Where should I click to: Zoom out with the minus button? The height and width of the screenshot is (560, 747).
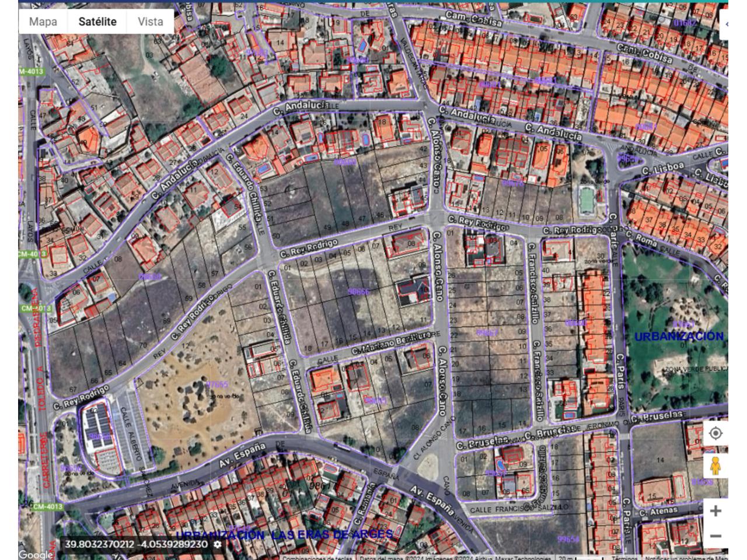(715, 536)
